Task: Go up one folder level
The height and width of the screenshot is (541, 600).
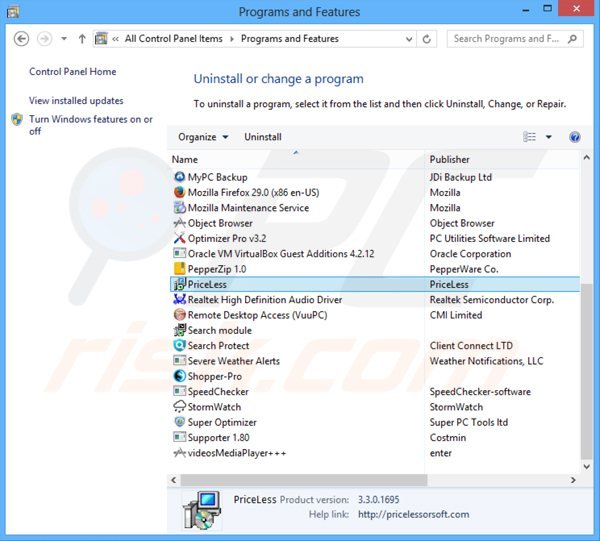Action: tap(82, 39)
